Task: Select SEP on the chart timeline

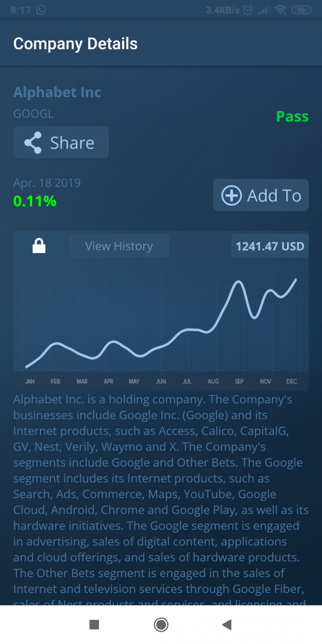Action: [239, 381]
